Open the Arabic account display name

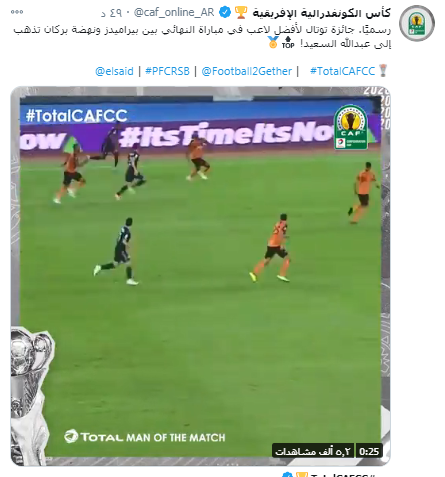click(x=321, y=13)
